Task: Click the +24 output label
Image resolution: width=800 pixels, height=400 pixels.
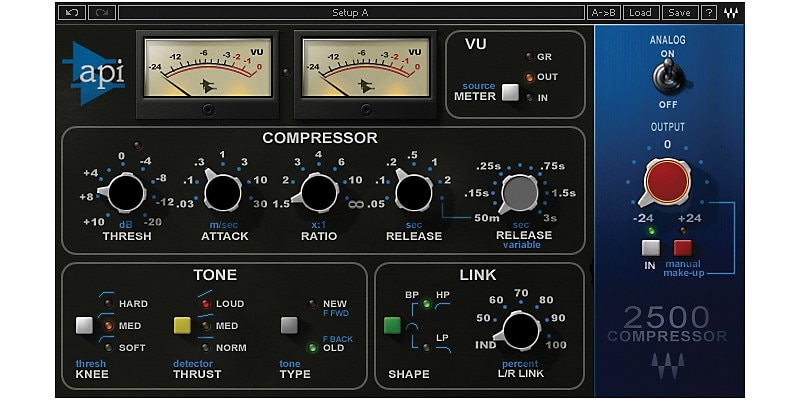Action: click(x=689, y=218)
